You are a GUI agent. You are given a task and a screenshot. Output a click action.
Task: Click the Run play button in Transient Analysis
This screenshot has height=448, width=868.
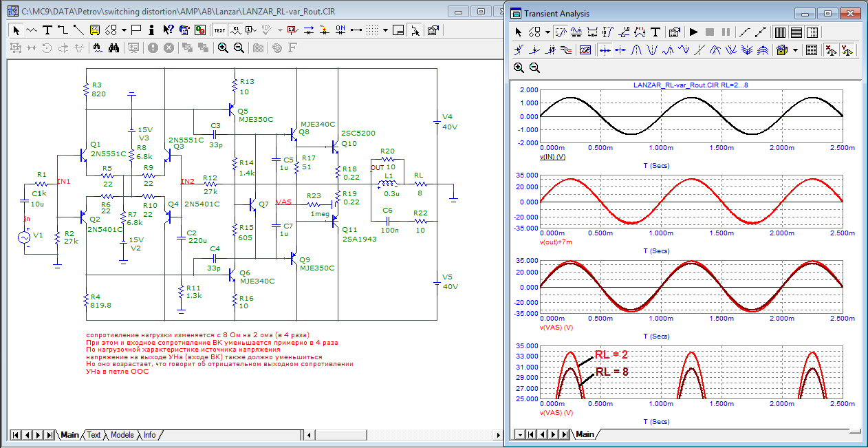click(693, 32)
